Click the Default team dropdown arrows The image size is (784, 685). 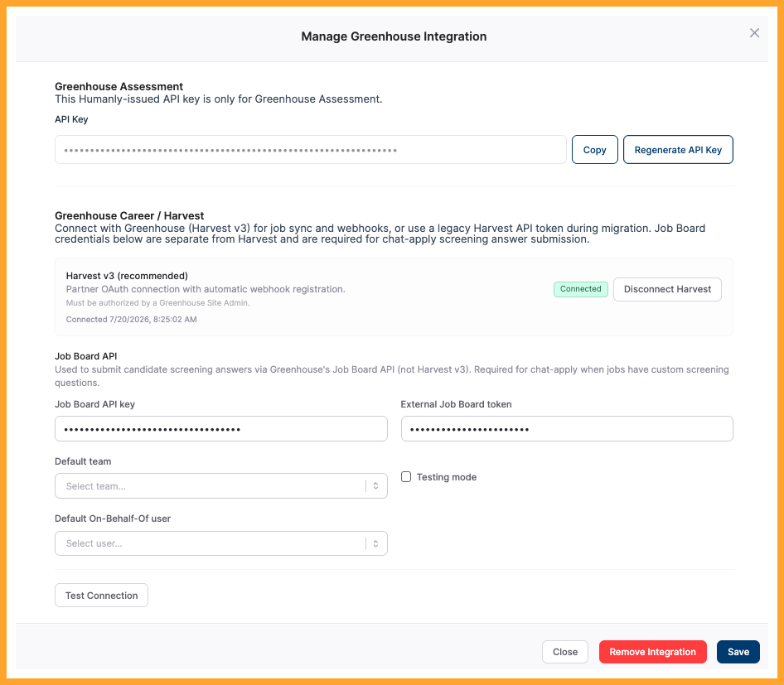tap(375, 485)
